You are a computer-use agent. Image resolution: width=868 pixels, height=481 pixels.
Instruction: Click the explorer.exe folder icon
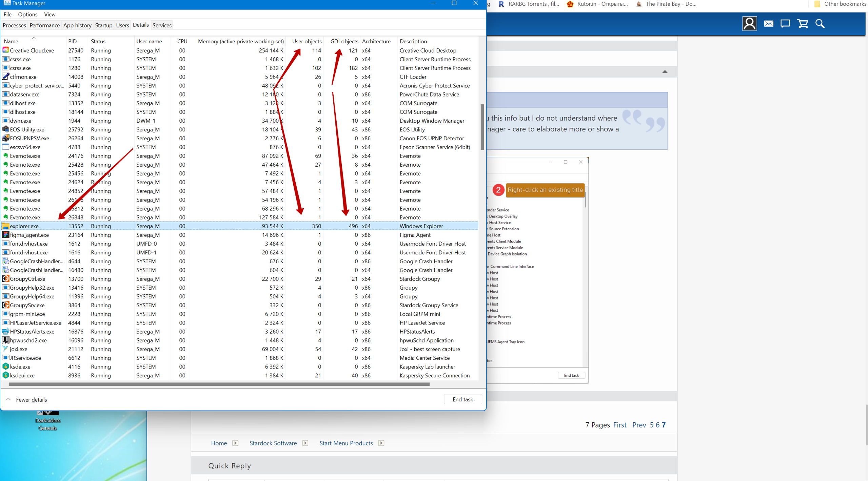(x=5, y=226)
